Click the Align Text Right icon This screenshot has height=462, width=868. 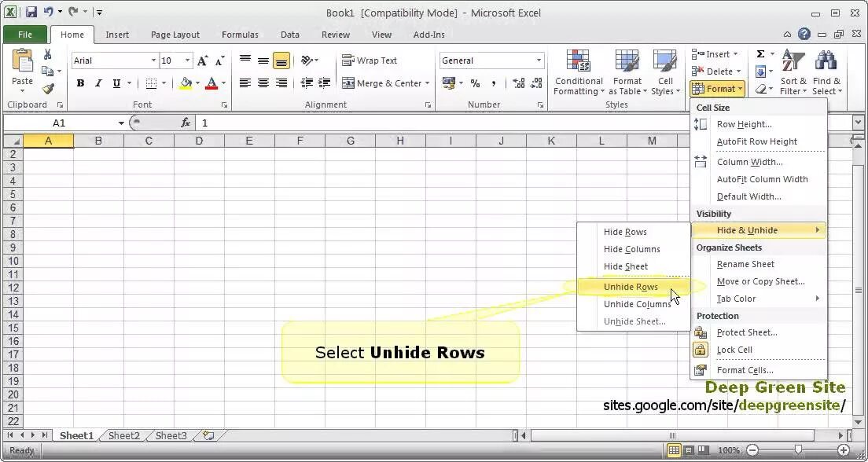pyautogui.click(x=281, y=83)
